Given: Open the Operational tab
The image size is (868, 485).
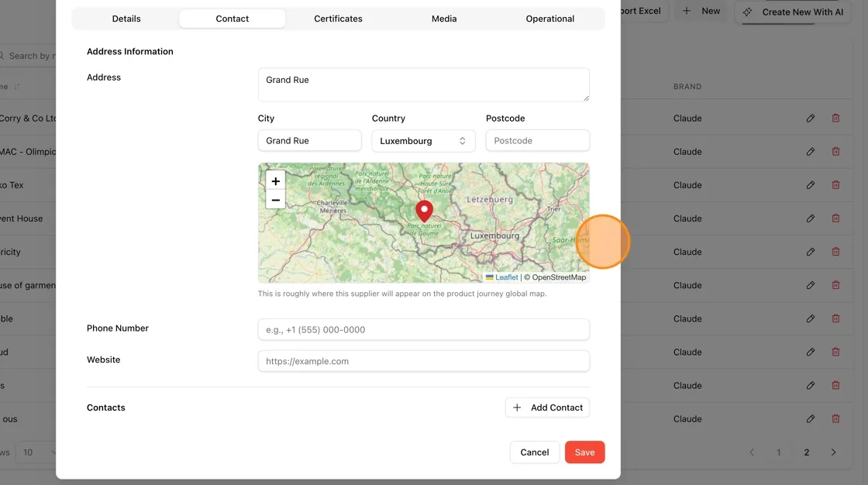Looking at the screenshot, I should [549, 19].
